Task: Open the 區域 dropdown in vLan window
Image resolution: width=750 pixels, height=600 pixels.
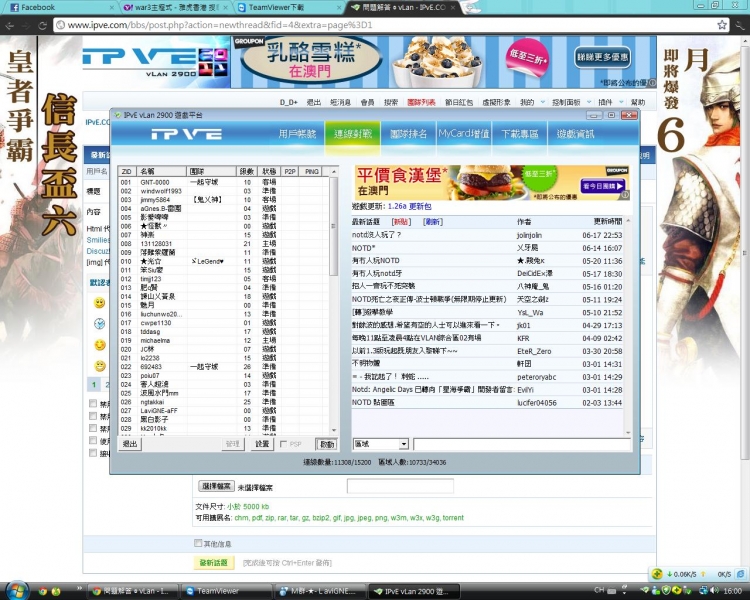Action: point(403,444)
